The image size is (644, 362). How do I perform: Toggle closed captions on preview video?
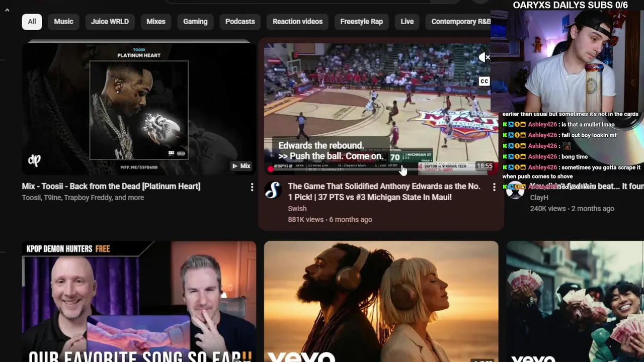(x=484, y=81)
